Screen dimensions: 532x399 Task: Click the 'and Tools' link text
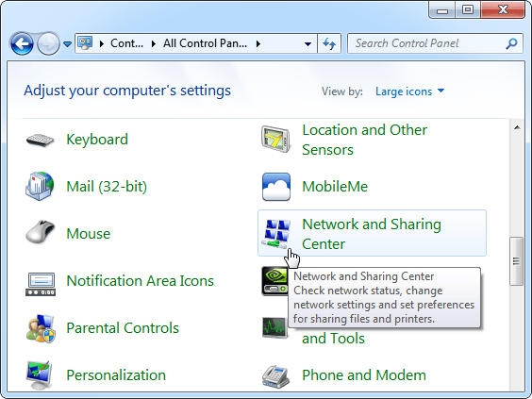(x=333, y=339)
